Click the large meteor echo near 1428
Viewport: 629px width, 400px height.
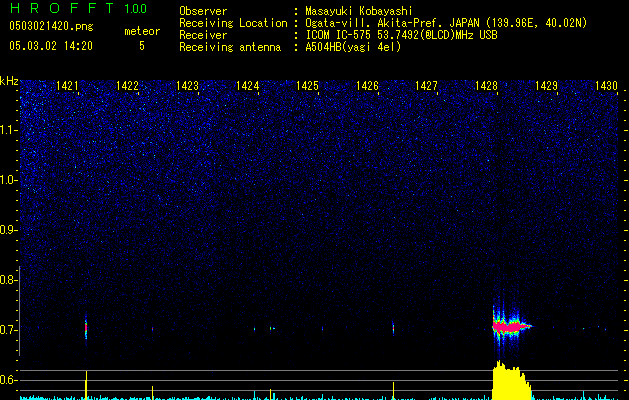pyautogui.click(x=509, y=326)
